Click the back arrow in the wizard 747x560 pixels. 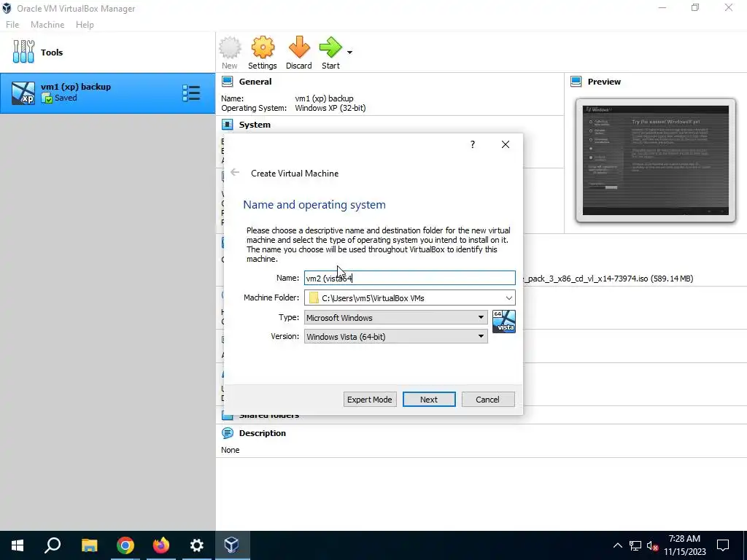click(235, 172)
